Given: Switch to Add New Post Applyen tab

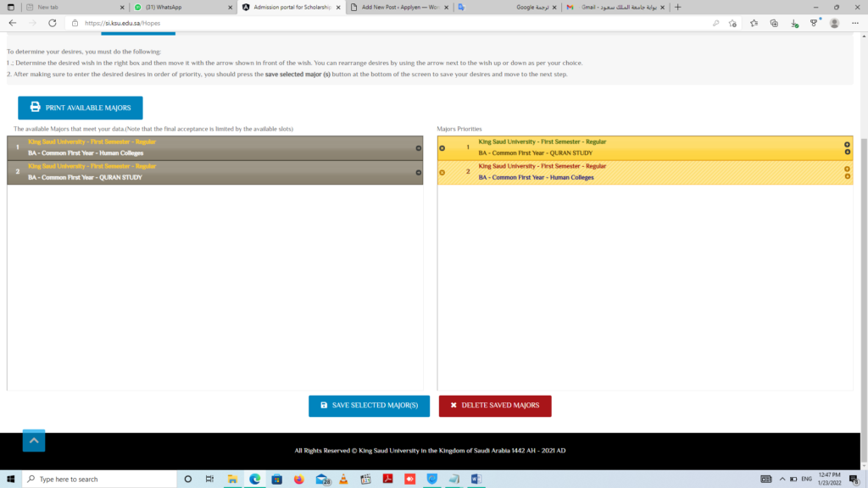Looking at the screenshot, I should click(399, 7).
